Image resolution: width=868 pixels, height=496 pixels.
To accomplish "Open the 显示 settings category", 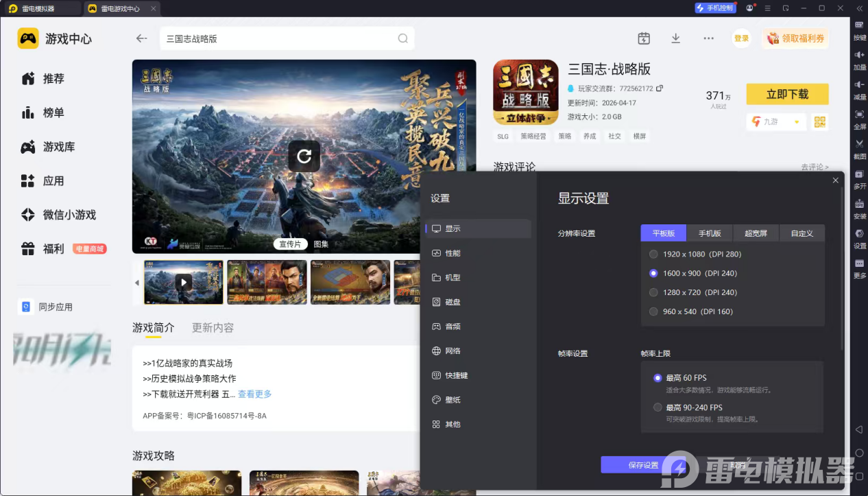I will 478,229.
